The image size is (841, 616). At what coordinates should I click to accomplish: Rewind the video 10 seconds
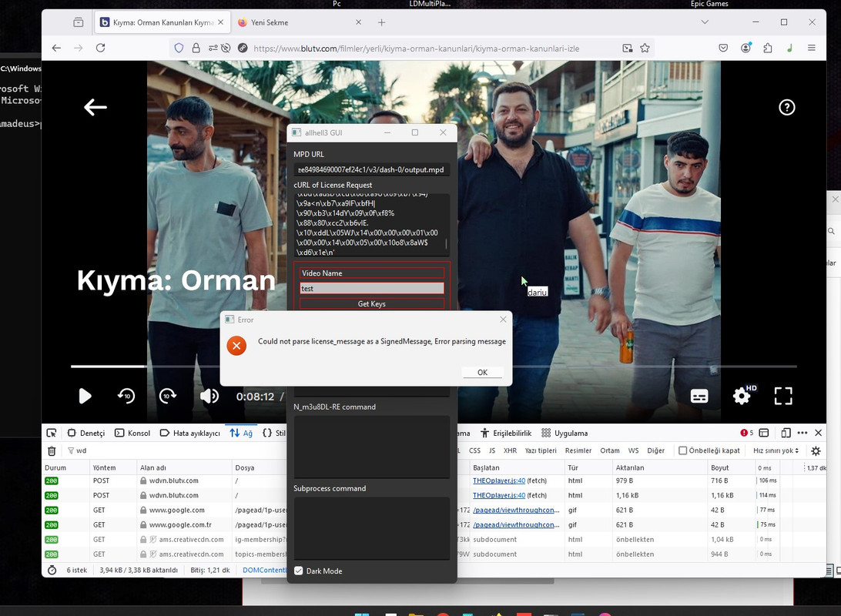click(x=126, y=396)
